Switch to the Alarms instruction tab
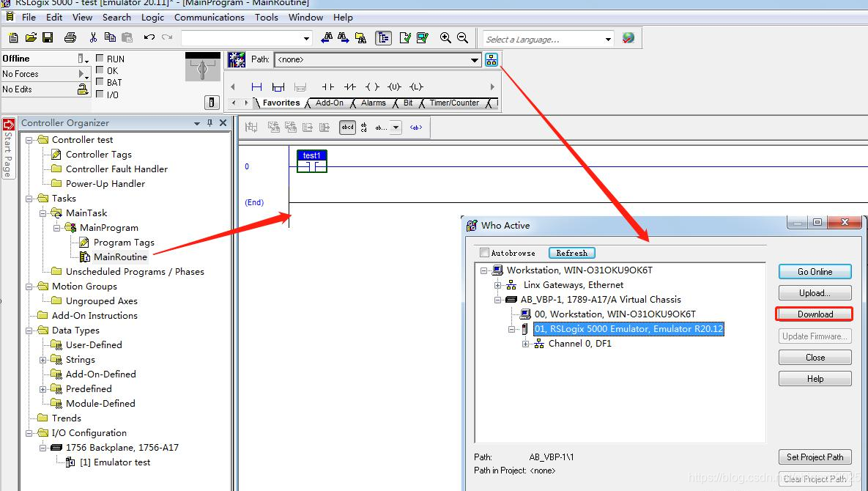Image resolution: width=868 pixels, height=491 pixels. [x=373, y=103]
